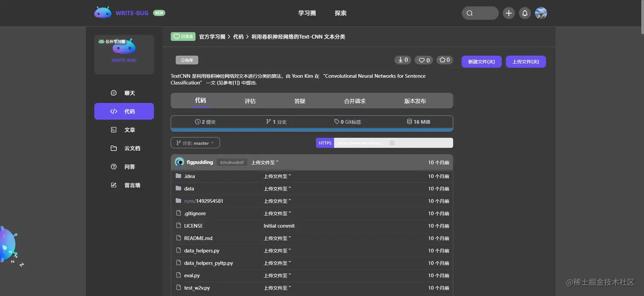Screen dimensions: 644x296
Task: Open 留言墙 in the sidebar
Action: (124, 185)
